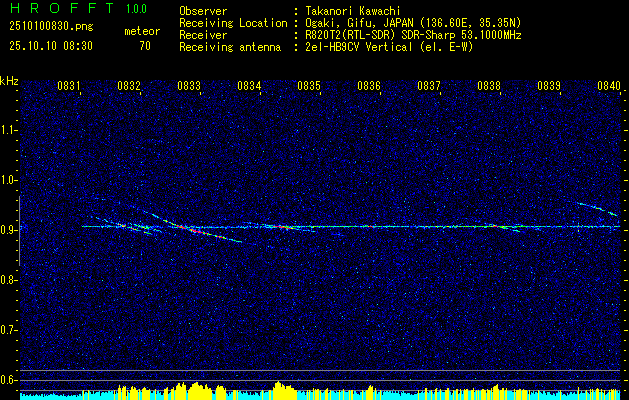Click the 0837 time marker
Image resolution: width=629 pixels, height=400 pixels.
click(429, 85)
